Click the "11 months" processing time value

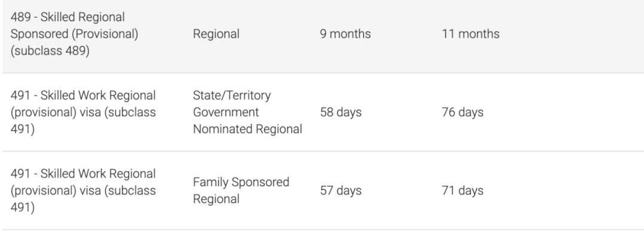pos(470,34)
